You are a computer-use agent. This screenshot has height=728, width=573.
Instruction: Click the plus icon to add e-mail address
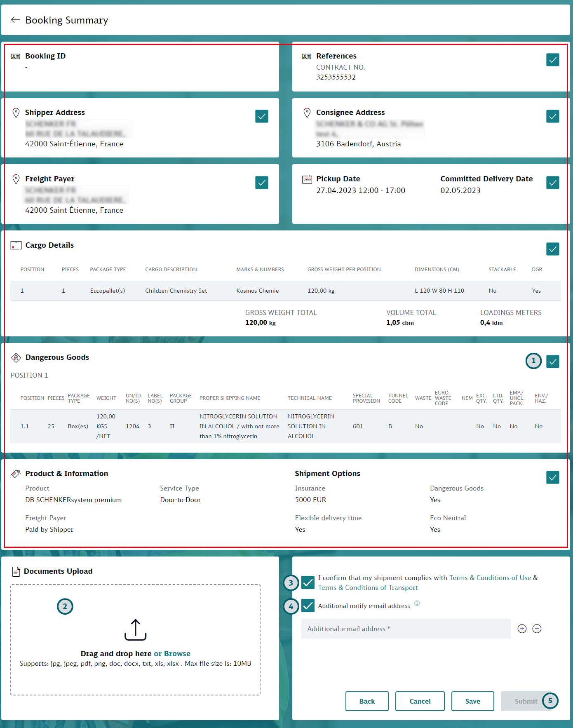522,629
